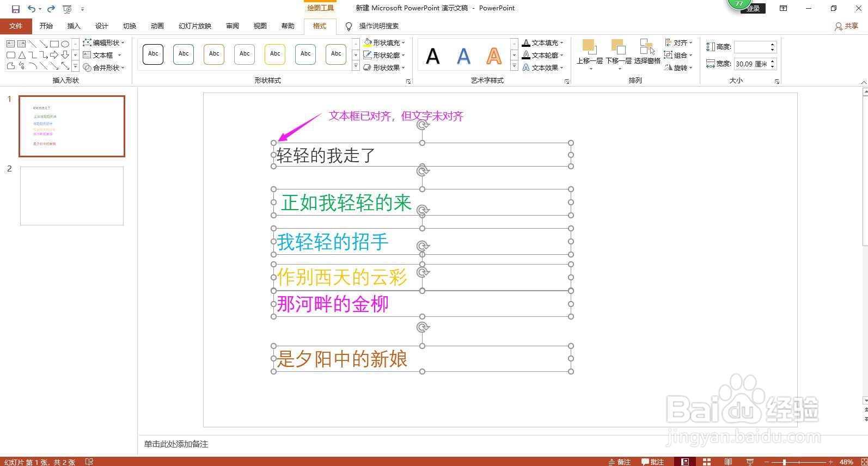Switch to the 视图 tab

click(260, 26)
